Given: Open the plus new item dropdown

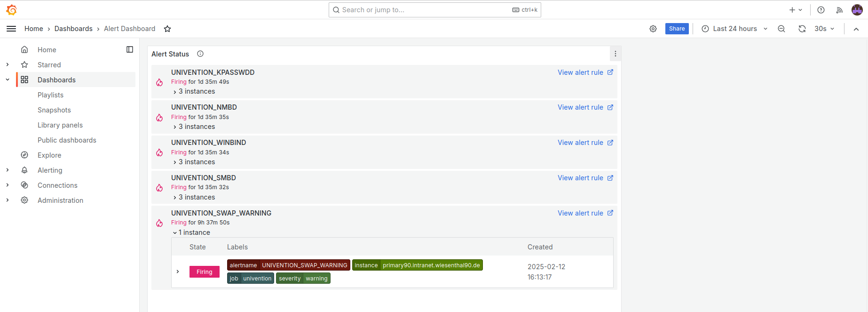Looking at the screenshot, I should tap(796, 10).
